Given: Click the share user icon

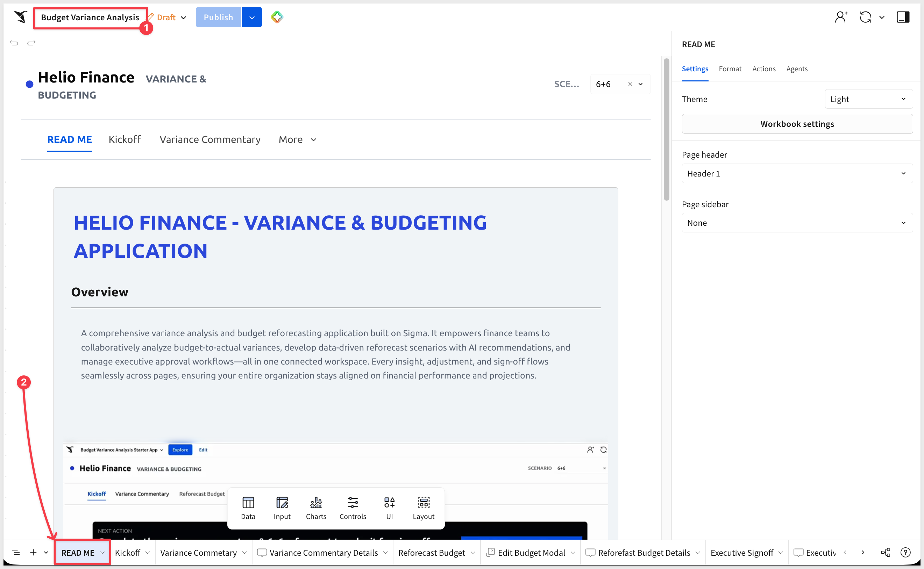Looking at the screenshot, I should [x=841, y=17].
